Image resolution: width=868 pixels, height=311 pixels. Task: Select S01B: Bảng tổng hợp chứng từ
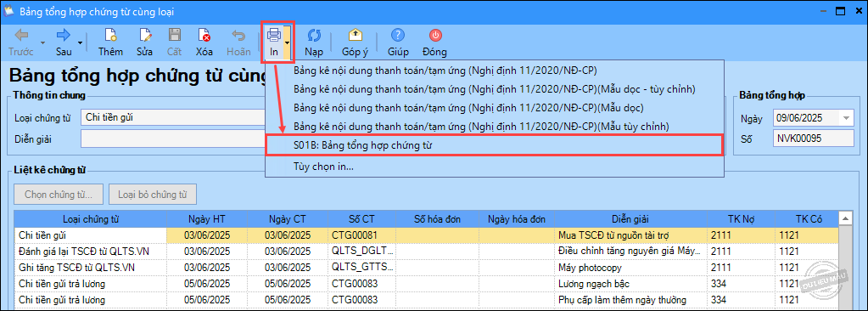click(x=495, y=146)
